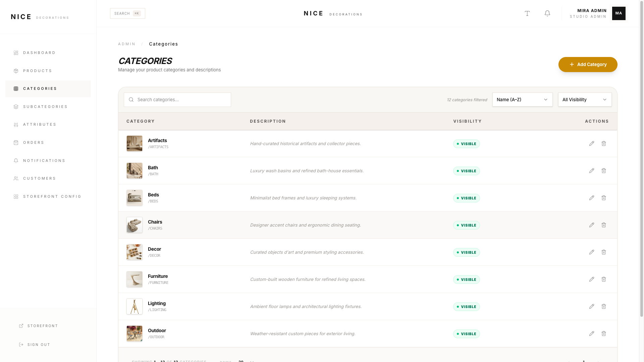
Task: Click the header SEARCH ⌘K button
Action: tap(127, 13)
